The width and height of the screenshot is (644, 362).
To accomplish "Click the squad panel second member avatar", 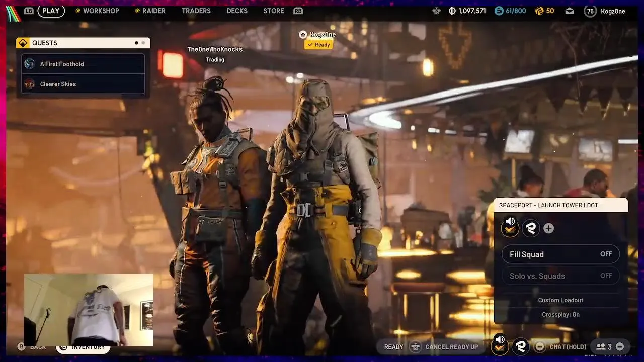I will pos(531,228).
